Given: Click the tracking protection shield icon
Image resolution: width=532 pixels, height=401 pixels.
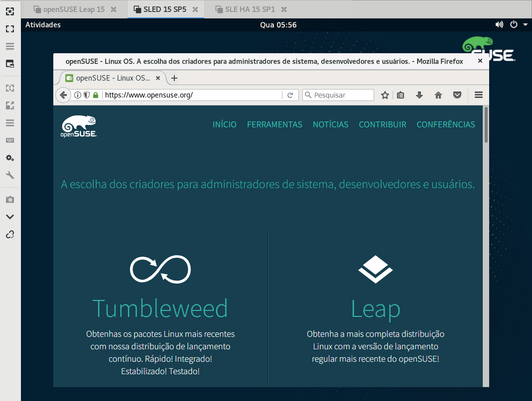Looking at the screenshot, I should 87,95.
